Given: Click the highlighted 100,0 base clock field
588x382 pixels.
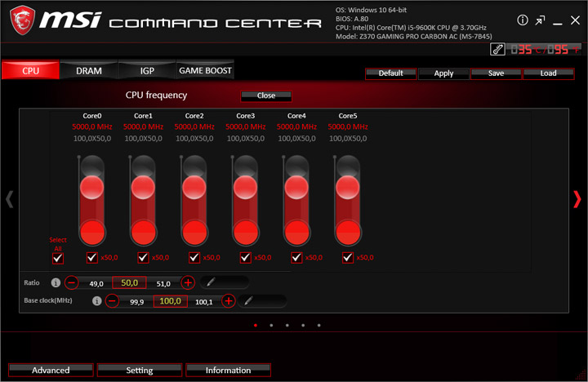Looking at the screenshot, I should click(170, 301).
